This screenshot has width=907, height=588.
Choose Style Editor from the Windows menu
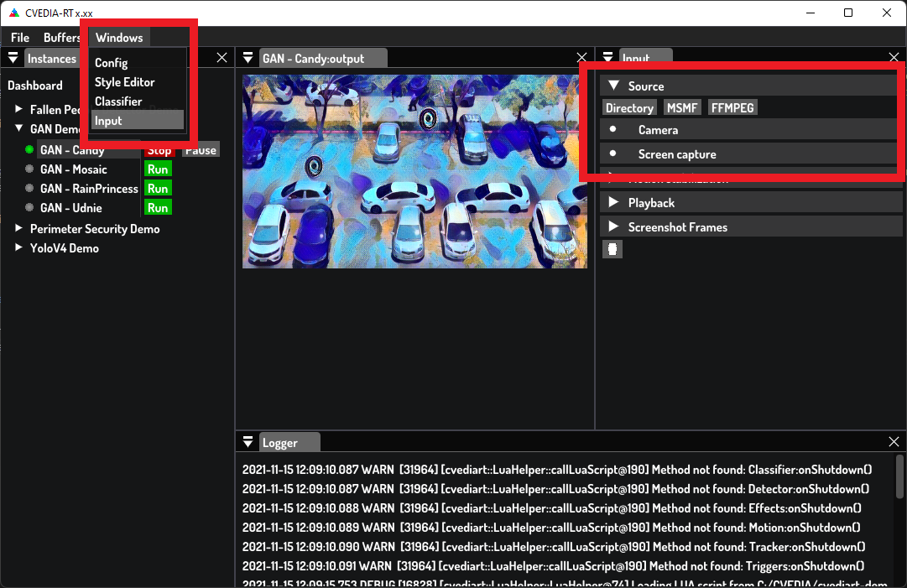pos(124,82)
